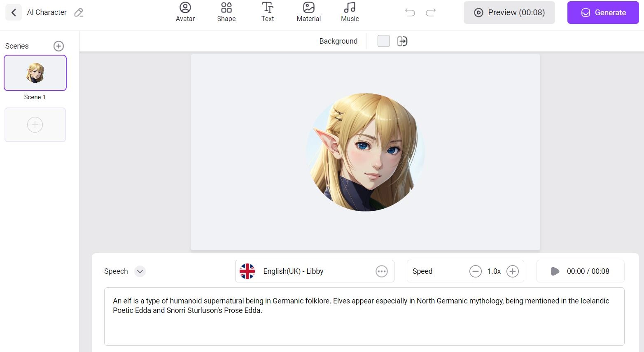Go back using the left arrow button
Screen dimensions: 644x352
point(14,13)
